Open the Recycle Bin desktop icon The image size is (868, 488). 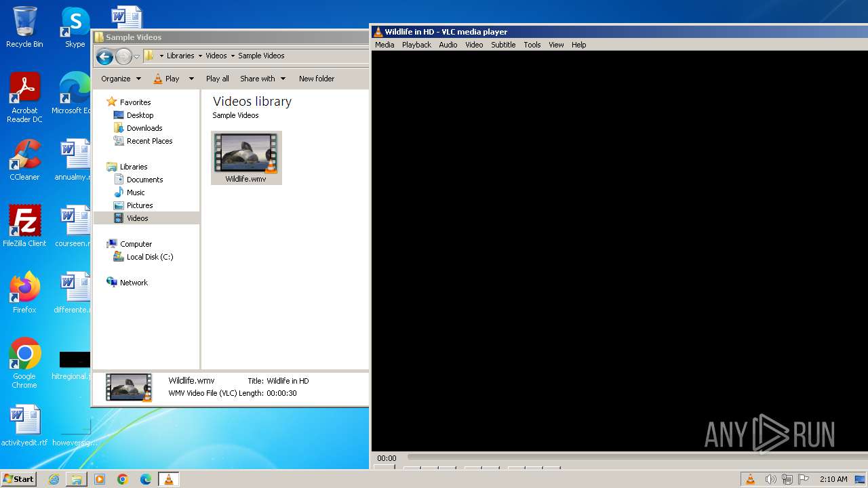point(24,27)
